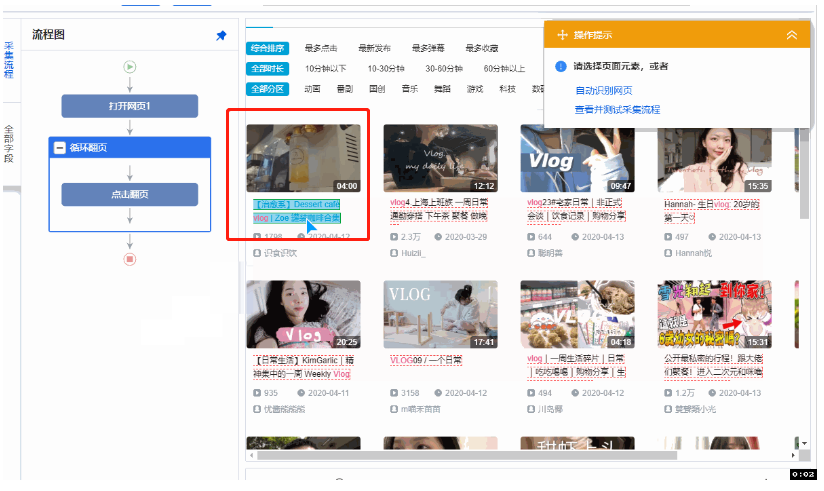
Task: Click the VLOG09 一个日常 title
Action: [x=426, y=360]
